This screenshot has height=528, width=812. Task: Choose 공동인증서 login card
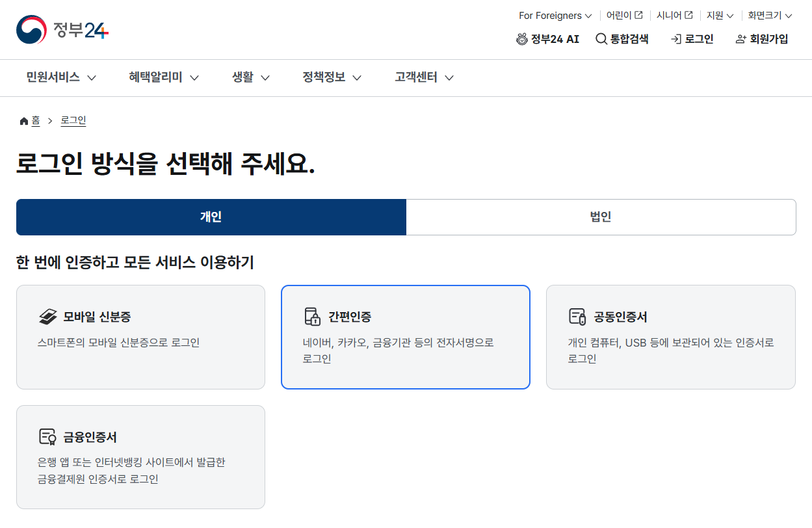(x=671, y=337)
